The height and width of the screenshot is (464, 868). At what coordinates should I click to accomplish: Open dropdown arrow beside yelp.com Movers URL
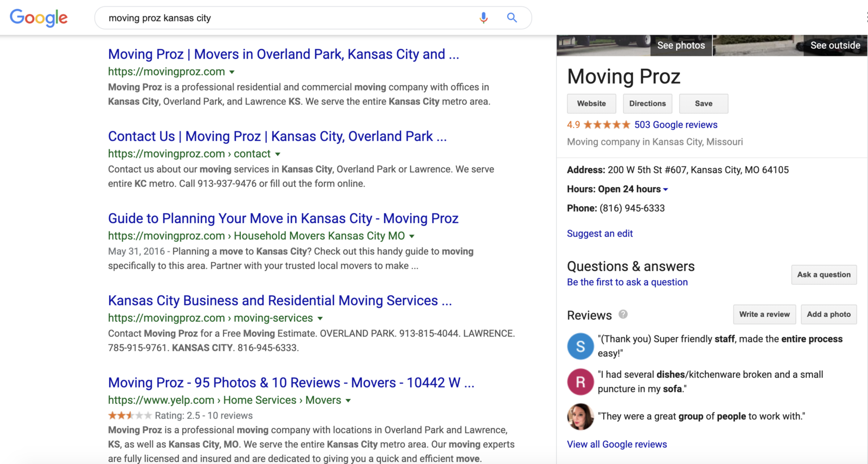tap(348, 401)
